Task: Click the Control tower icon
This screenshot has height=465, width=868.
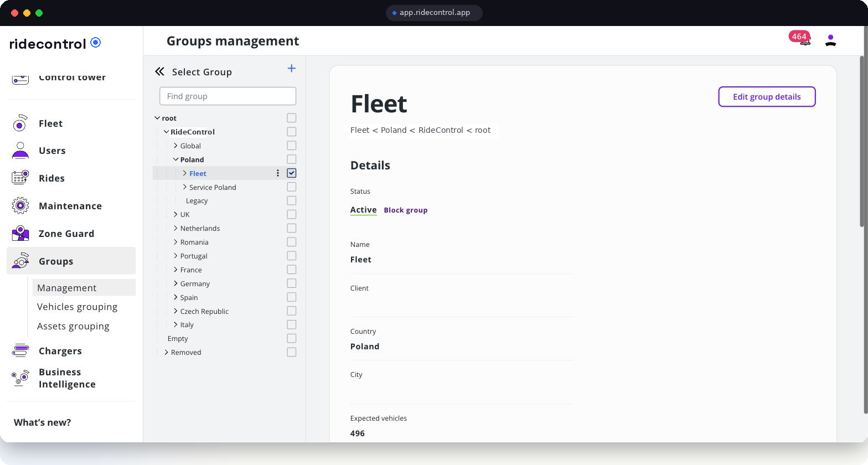Action: 20,79
